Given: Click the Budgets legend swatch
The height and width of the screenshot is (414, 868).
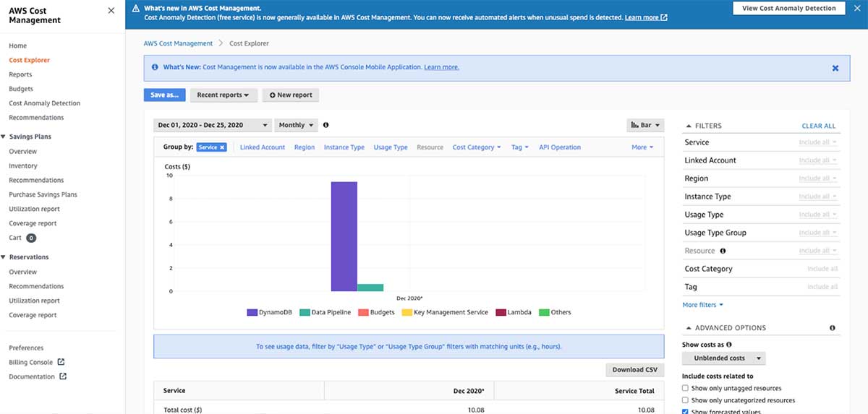Looking at the screenshot, I should [363, 313].
